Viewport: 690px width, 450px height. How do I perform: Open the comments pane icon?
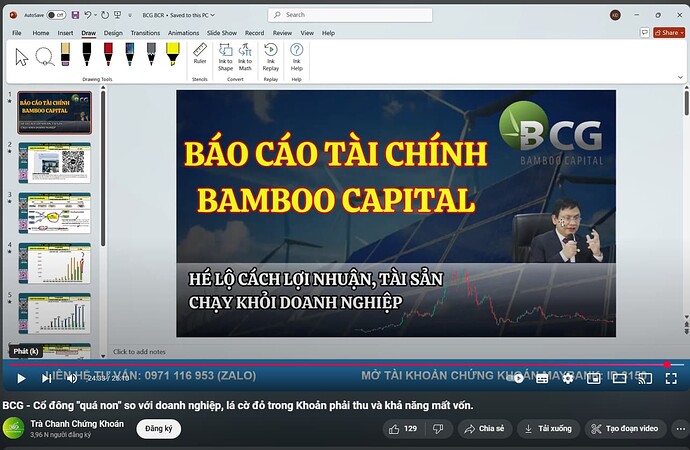click(645, 33)
